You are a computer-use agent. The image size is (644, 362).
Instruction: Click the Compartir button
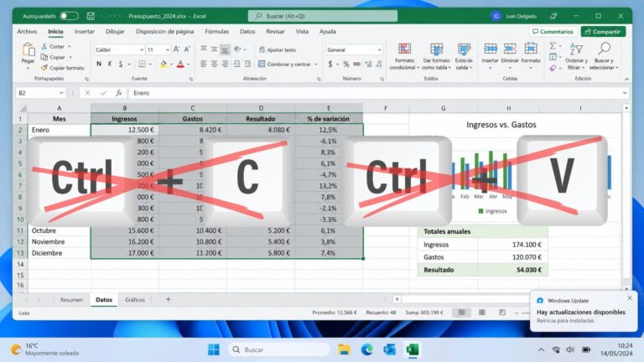tap(603, 32)
